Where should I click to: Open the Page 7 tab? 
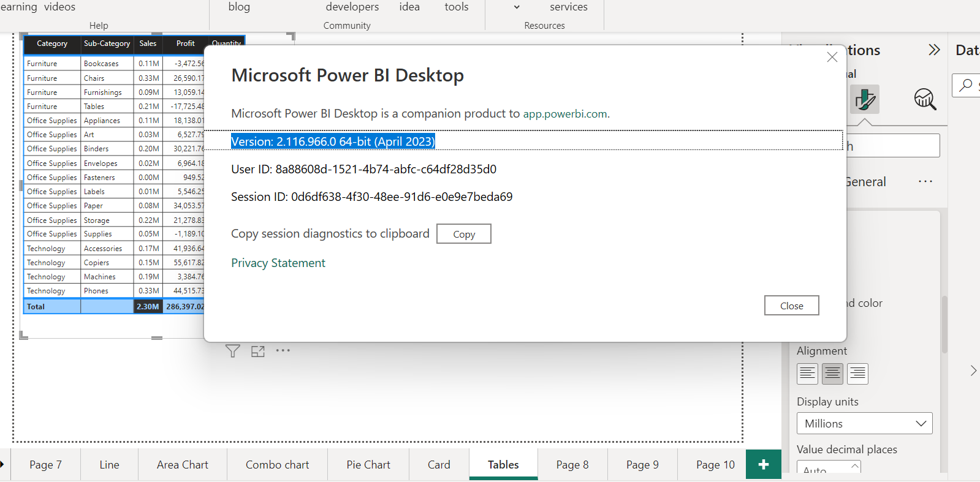(x=45, y=464)
